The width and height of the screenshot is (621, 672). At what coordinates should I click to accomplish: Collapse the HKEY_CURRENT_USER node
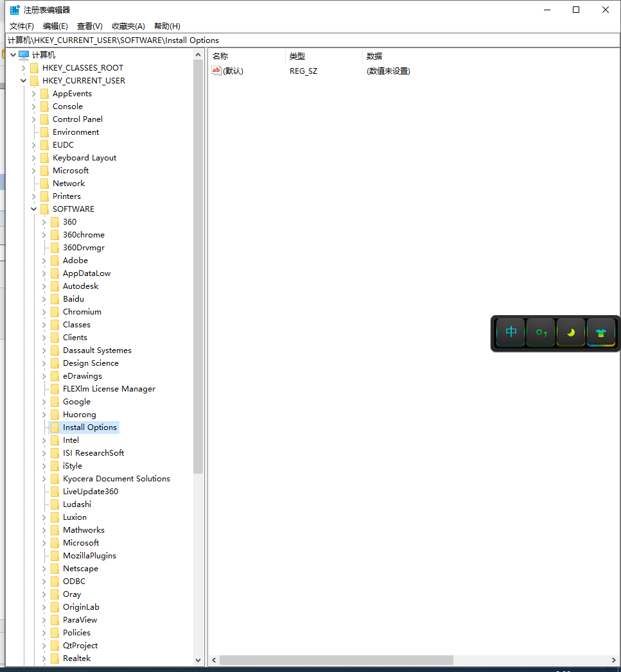[x=24, y=81]
